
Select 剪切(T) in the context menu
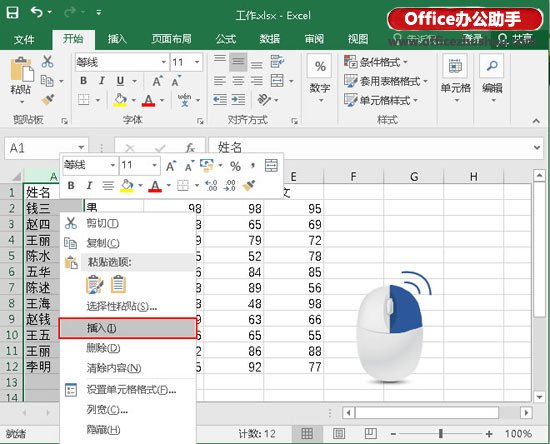click(x=127, y=223)
